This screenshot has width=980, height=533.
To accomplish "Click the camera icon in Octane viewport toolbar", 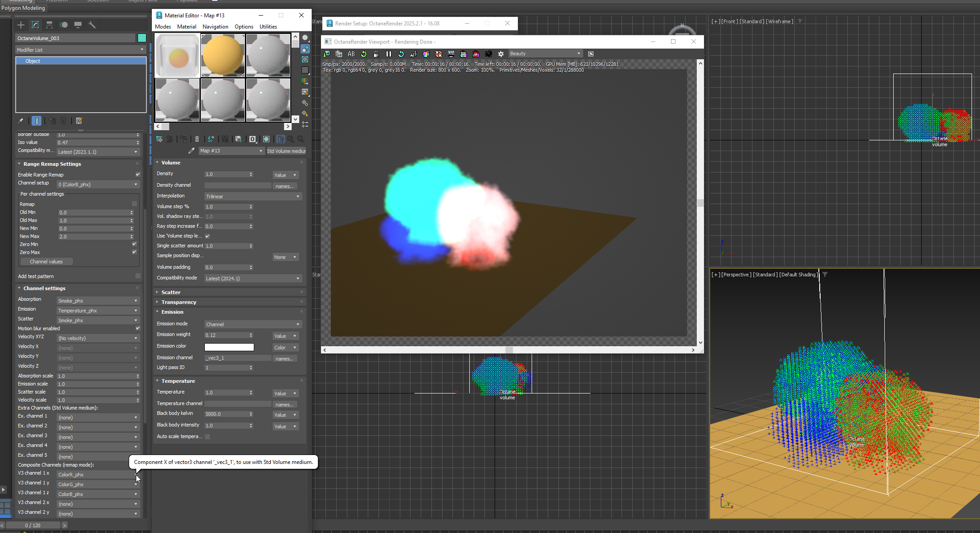I will pos(488,54).
